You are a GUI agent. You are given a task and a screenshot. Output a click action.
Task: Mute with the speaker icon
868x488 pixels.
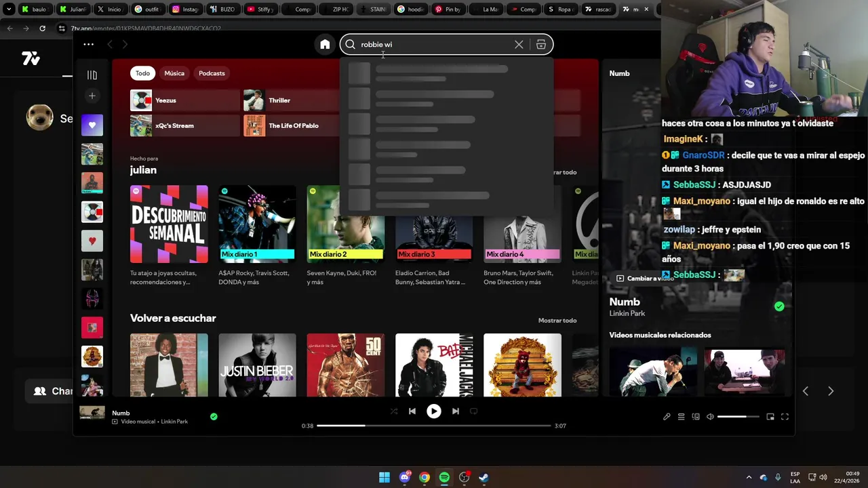pos(710,417)
